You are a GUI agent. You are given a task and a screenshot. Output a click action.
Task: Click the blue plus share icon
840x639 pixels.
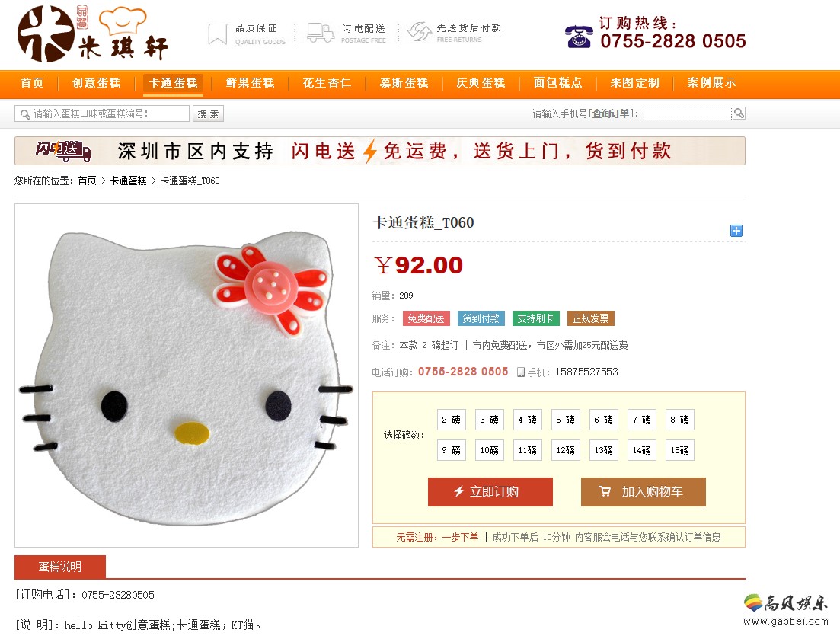(736, 231)
